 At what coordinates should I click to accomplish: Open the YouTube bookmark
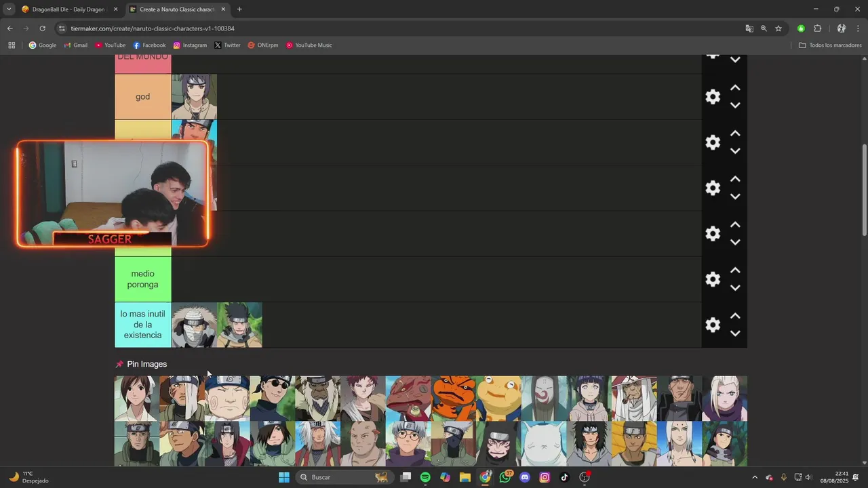click(x=110, y=45)
